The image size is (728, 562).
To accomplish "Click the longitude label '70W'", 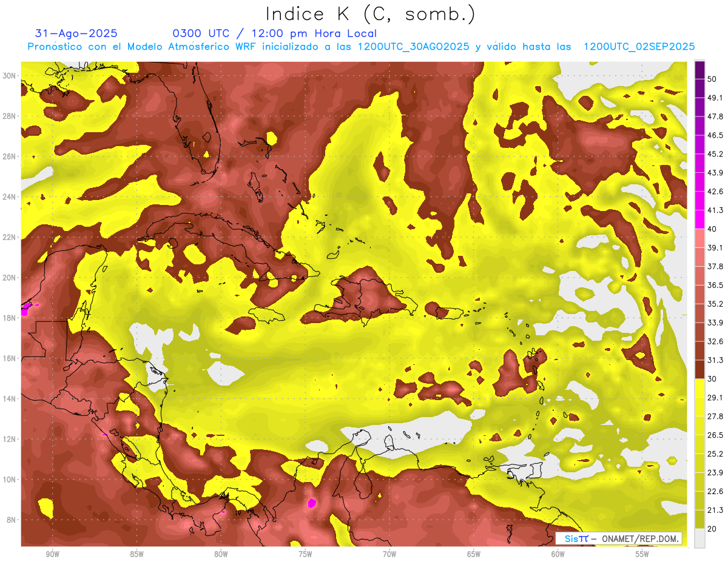I will pos(389,554).
